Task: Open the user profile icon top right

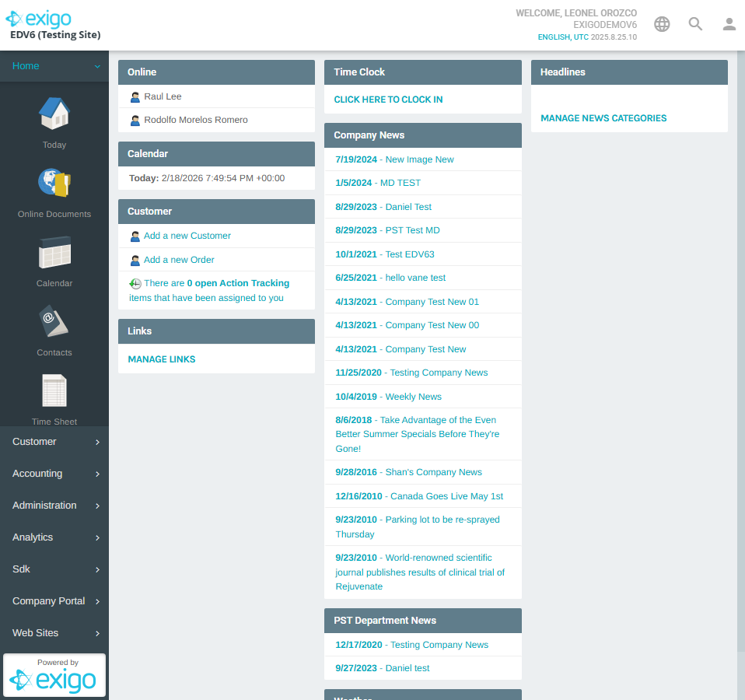Action: click(729, 23)
